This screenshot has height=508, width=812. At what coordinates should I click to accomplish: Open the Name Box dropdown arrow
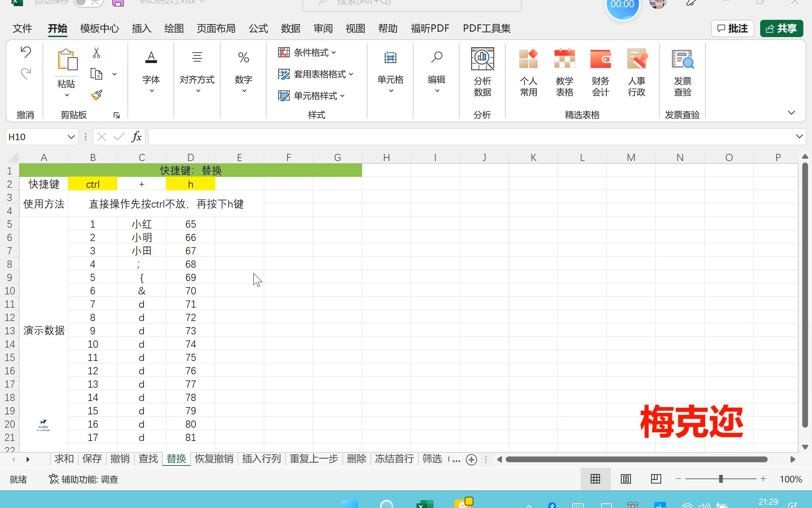71,137
